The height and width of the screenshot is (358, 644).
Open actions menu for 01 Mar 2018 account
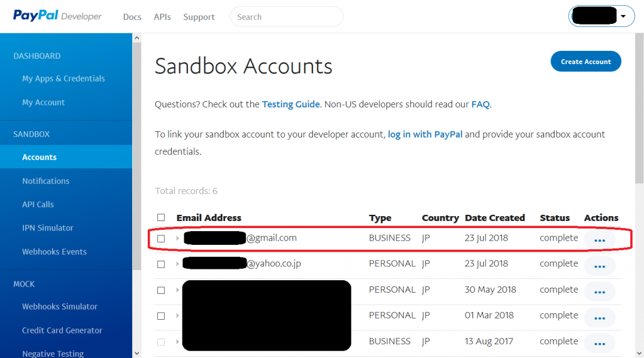[599, 317]
